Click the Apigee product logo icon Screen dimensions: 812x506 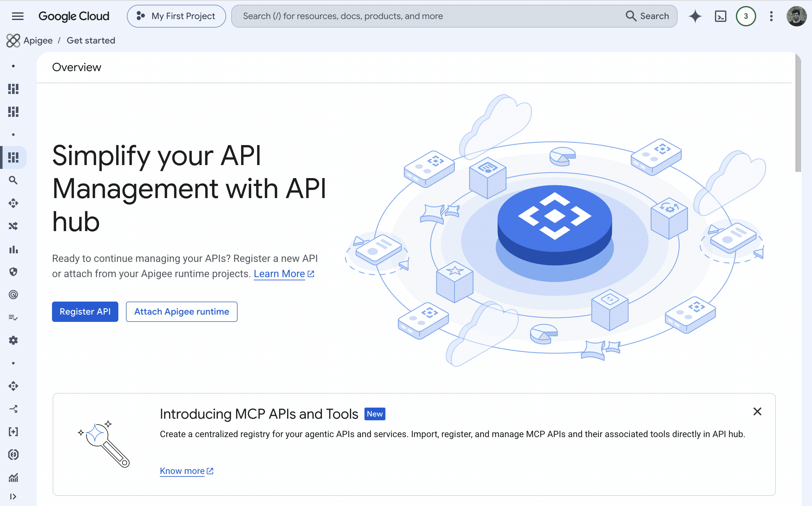point(13,41)
